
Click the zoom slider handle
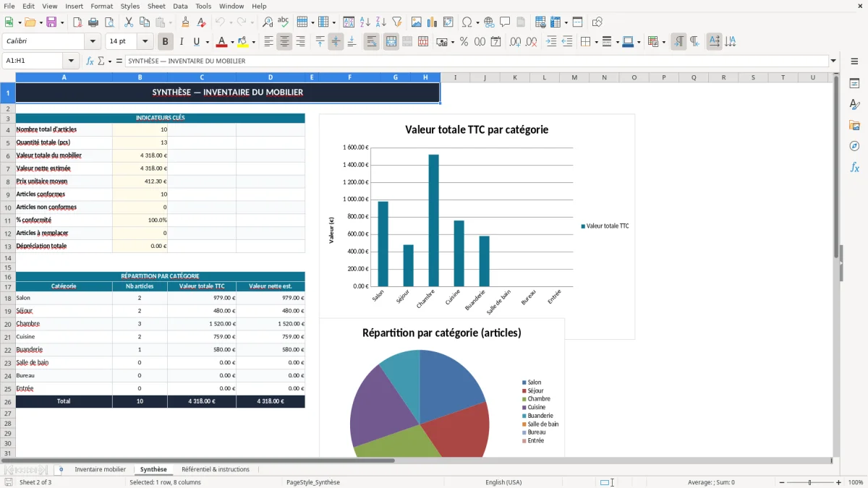tap(810, 482)
